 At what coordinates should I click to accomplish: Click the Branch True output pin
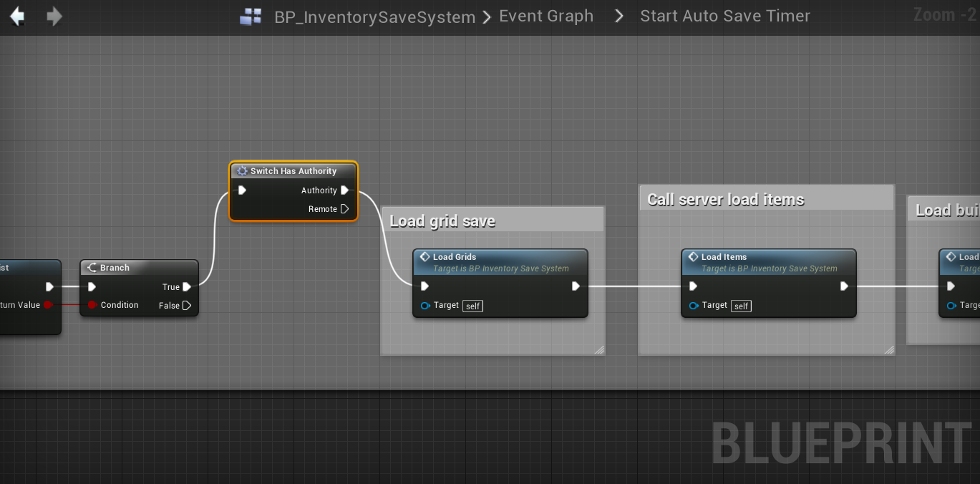click(187, 287)
